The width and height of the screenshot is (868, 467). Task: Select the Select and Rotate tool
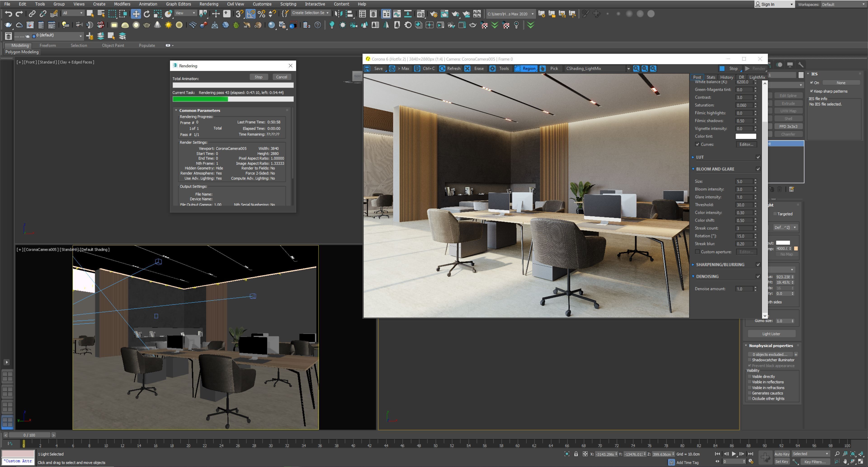(146, 14)
